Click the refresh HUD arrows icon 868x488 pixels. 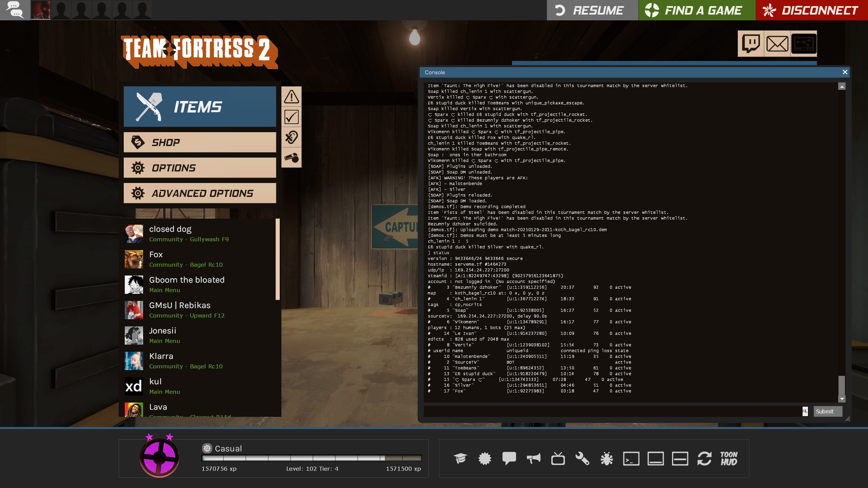point(704,459)
